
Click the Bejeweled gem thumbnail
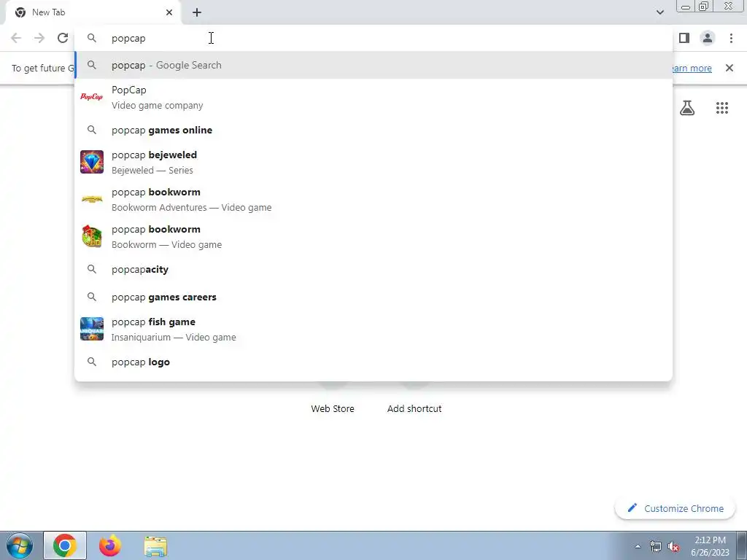point(91,162)
